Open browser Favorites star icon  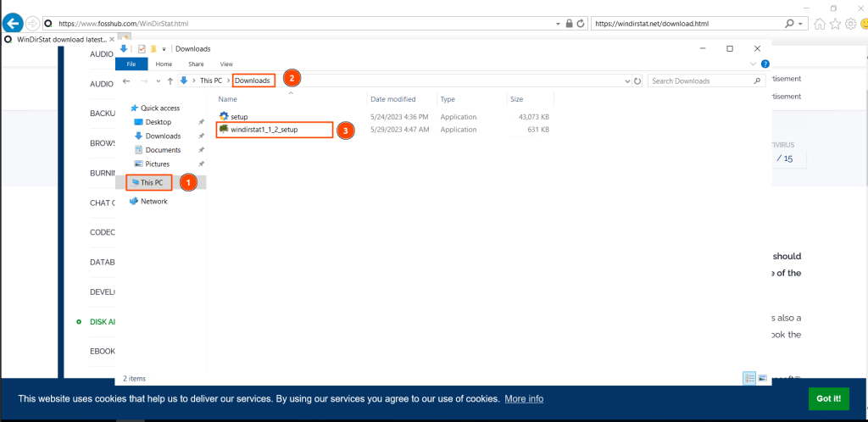(835, 24)
